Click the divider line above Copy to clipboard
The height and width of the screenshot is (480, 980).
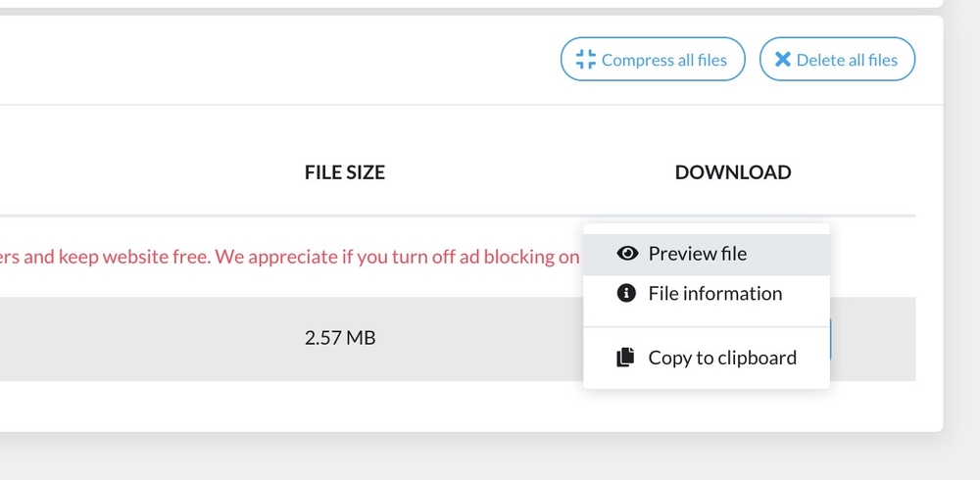(706, 326)
